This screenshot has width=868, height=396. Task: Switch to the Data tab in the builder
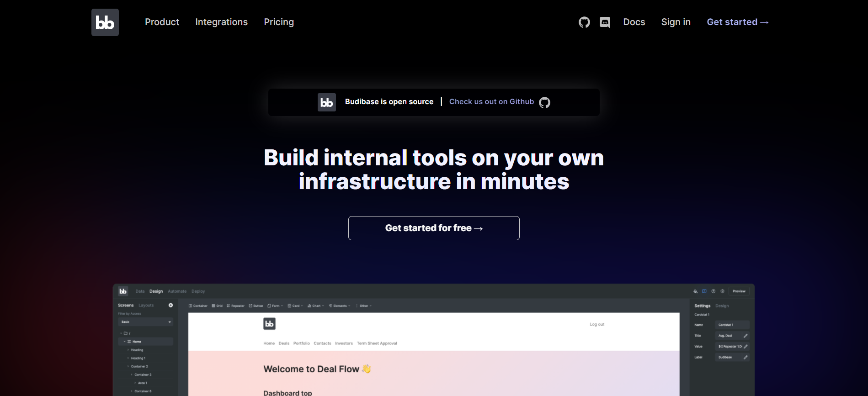point(140,291)
